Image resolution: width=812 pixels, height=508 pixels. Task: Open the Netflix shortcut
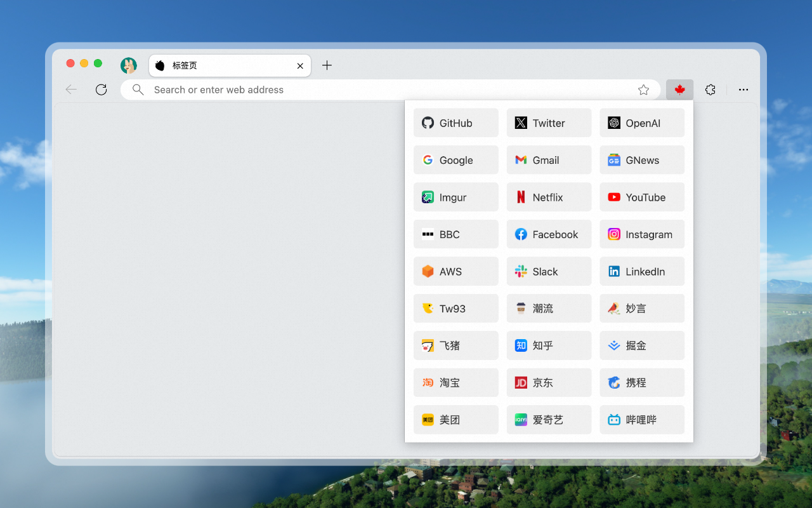tap(549, 197)
